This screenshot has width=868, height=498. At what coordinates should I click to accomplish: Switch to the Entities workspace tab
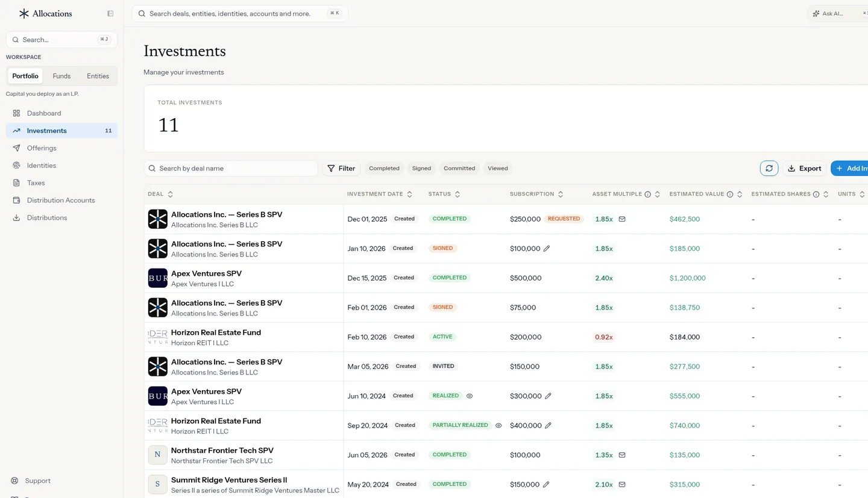click(98, 76)
